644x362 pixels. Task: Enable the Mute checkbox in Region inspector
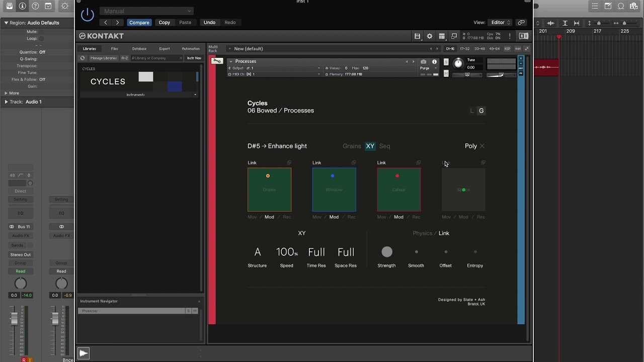click(x=41, y=32)
